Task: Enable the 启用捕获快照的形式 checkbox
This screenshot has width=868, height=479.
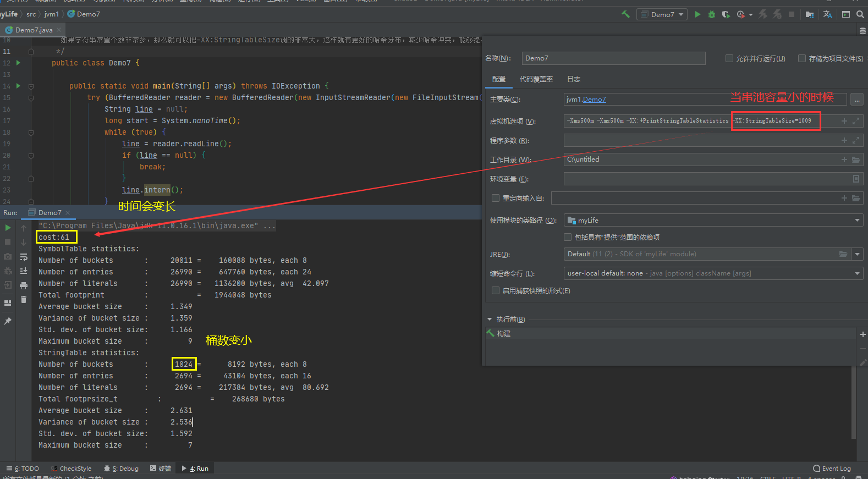Action: (x=496, y=290)
